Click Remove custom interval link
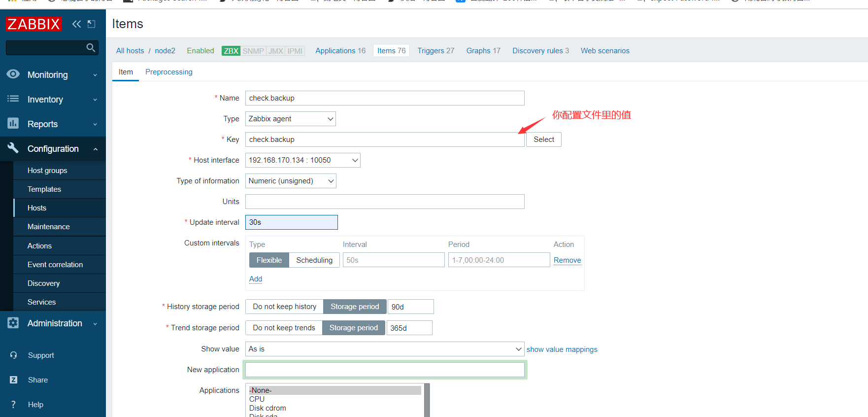 point(568,260)
